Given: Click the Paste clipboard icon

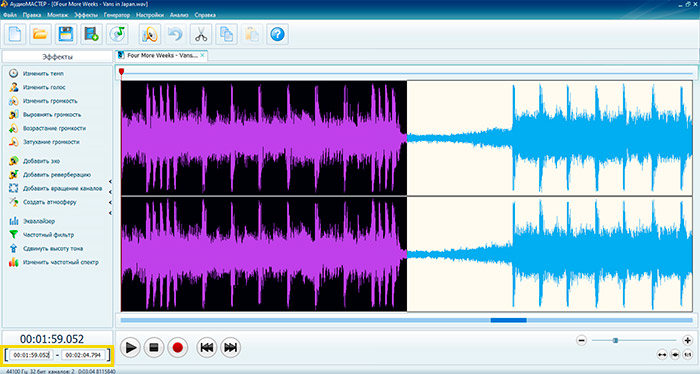Looking at the screenshot, I should pyautogui.click(x=252, y=34).
